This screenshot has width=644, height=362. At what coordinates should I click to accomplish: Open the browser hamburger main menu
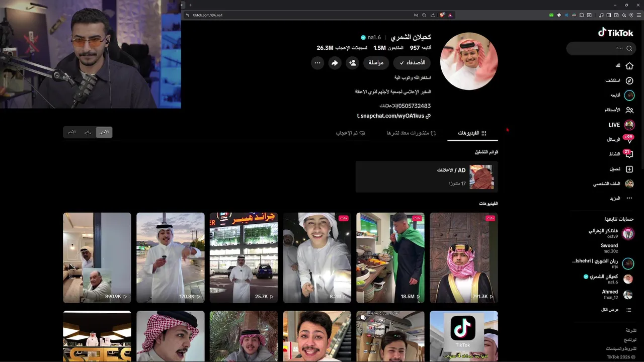point(639,15)
